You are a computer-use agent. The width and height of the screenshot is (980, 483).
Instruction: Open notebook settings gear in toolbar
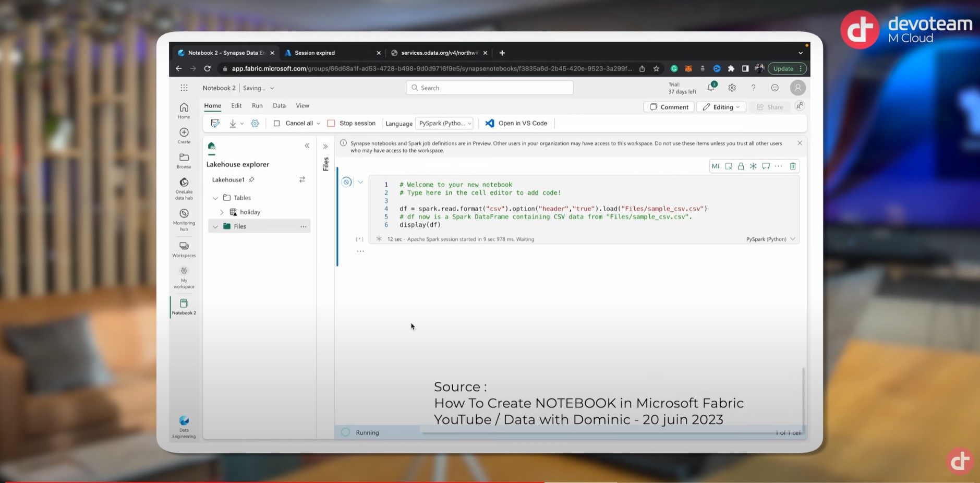point(255,124)
